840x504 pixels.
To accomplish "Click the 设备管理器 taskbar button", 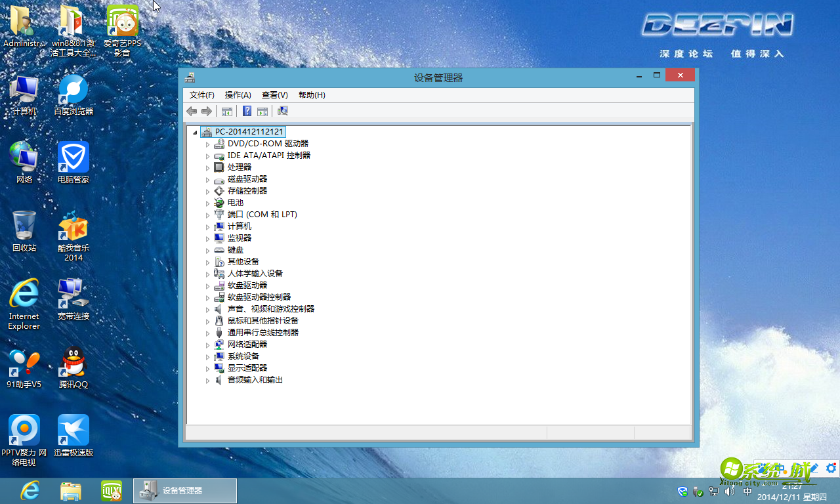I will pos(184,491).
